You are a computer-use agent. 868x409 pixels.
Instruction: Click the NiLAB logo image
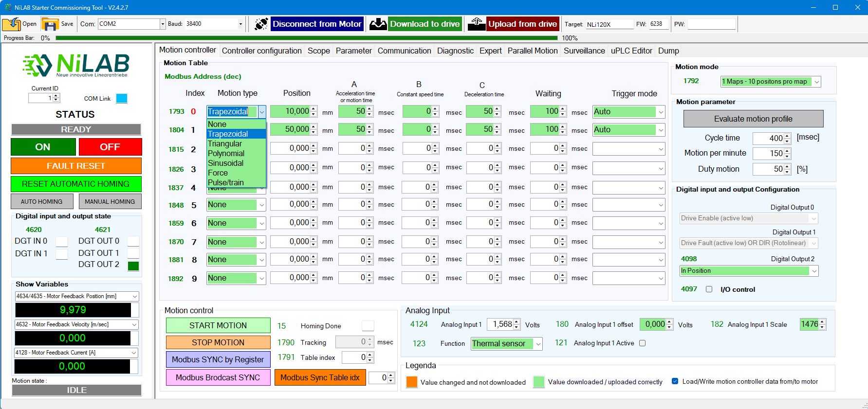pos(76,66)
